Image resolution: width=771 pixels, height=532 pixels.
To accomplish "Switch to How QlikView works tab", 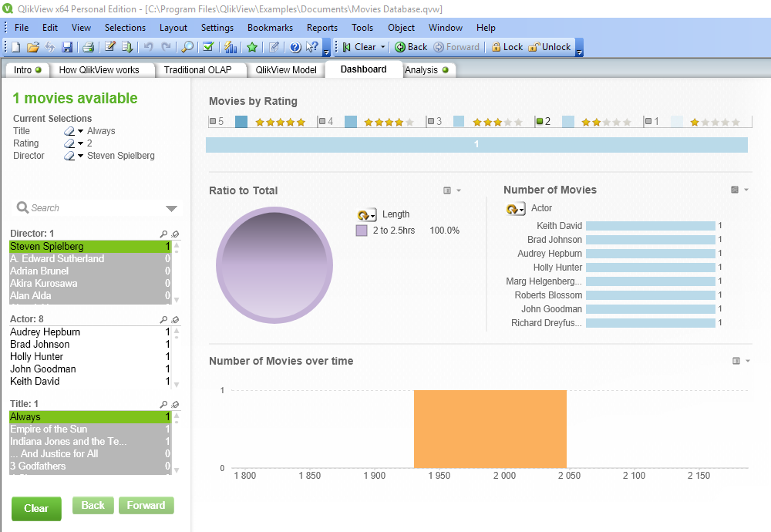I will (x=99, y=70).
